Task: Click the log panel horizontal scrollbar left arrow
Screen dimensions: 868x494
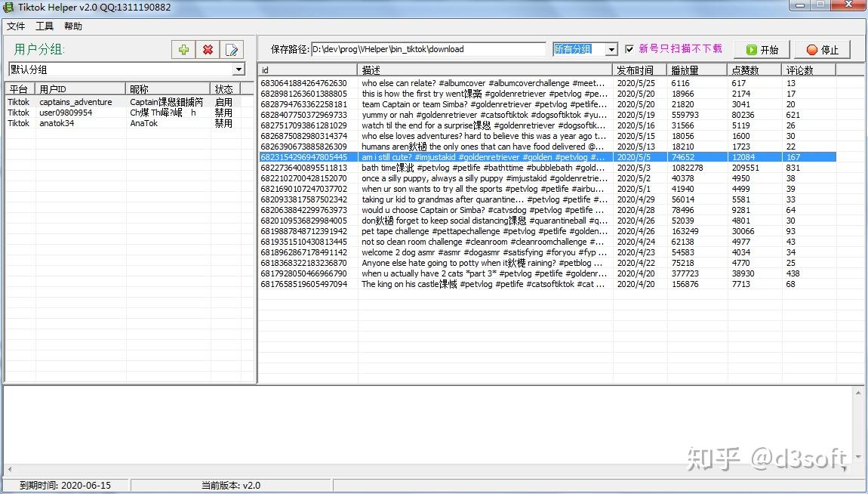Action: 9,469
